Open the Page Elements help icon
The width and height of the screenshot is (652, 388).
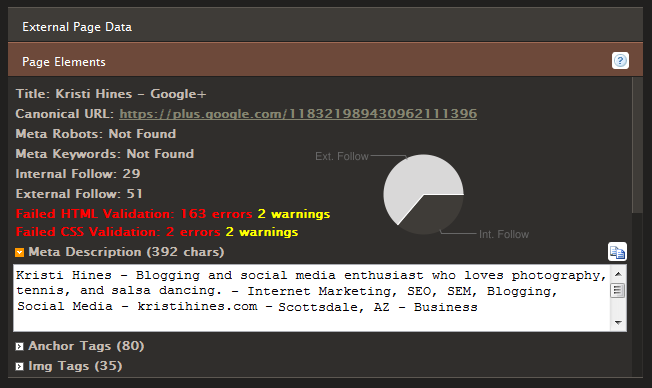point(620,61)
